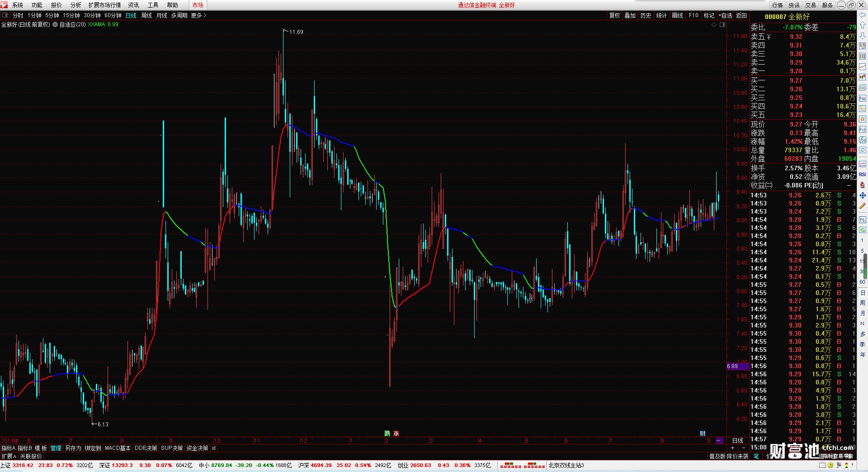Select the MACD基本 indicator template

118,448
